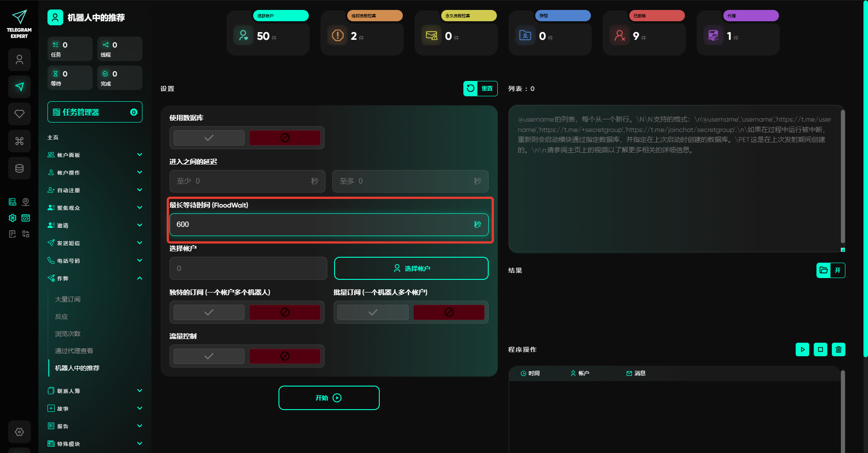The width and height of the screenshot is (868, 453).
Task: Click the user profile icon in left sidebar
Action: click(19, 60)
